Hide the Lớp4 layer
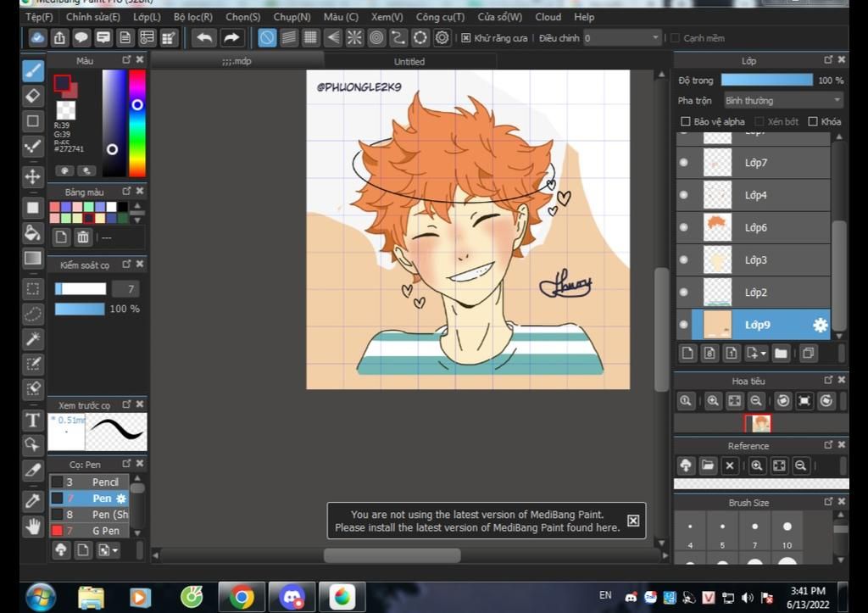Screen dimensions: 868x613 (x=684, y=195)
